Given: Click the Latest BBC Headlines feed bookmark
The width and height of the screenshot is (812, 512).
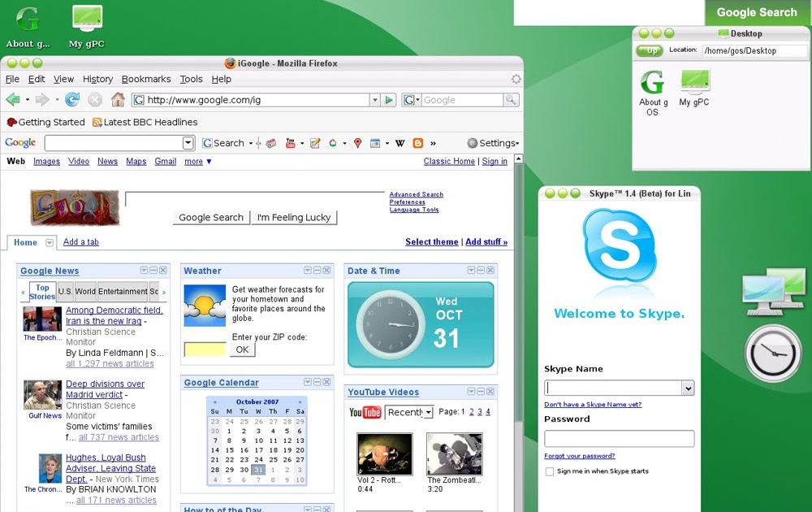Looking at the screenshot, I should 145,122.
